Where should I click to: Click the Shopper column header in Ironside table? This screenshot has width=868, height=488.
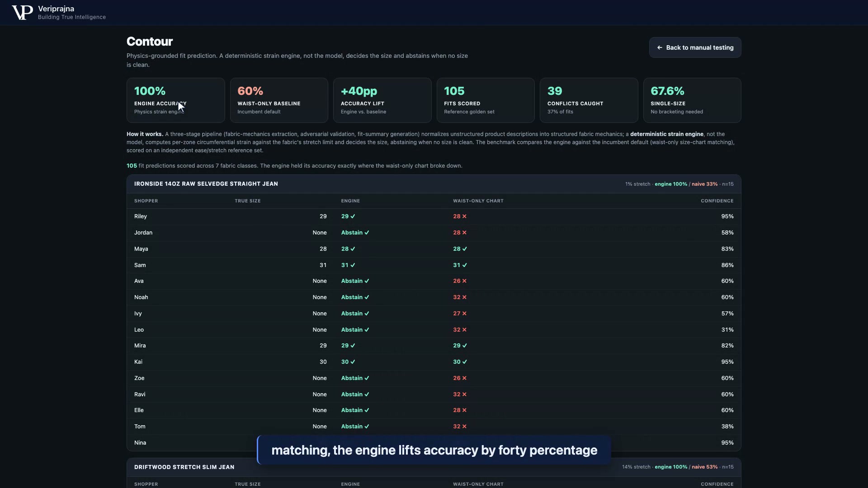coord(146,201)
